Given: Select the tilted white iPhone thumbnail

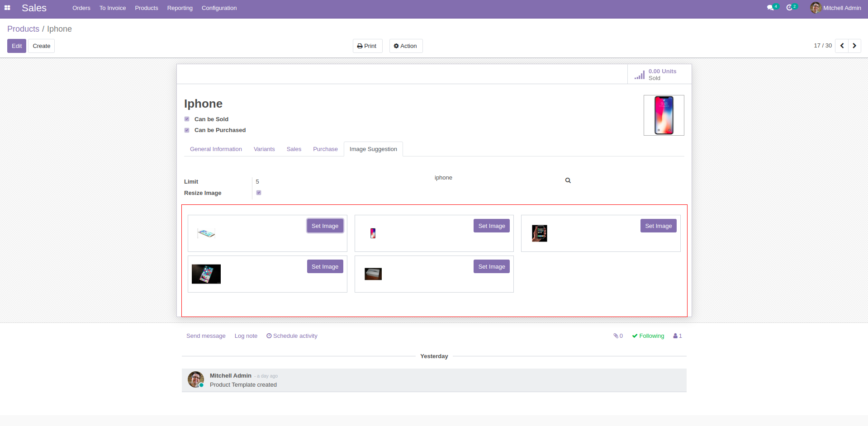Looking at the screenshot, I should (206, 233).
